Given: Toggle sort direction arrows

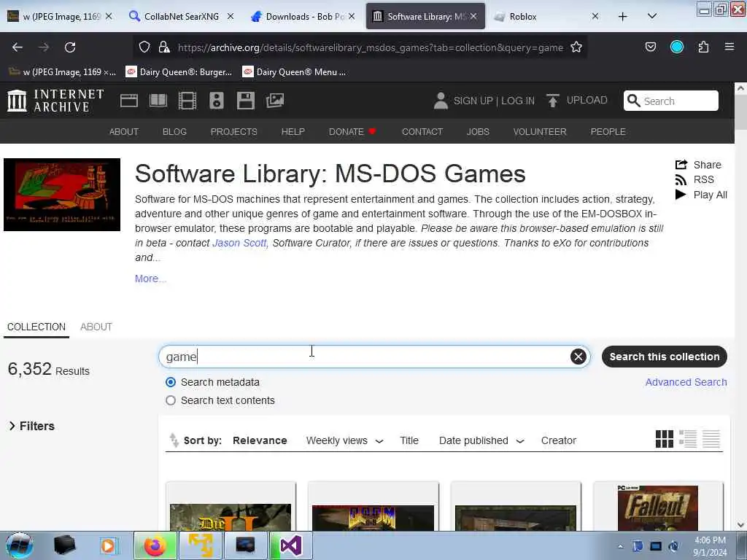Looking at the screenshot, I should (x=174, y=440).
